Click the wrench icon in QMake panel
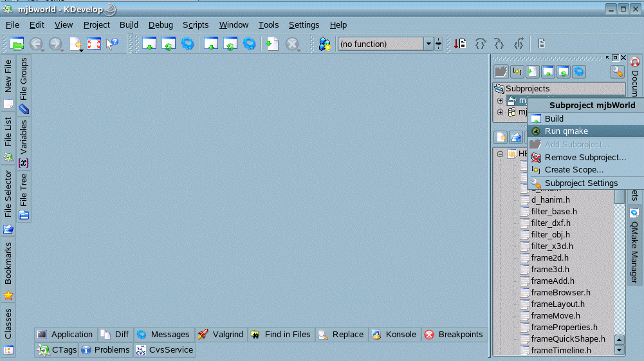Image resolution: width=644 pixels, height=361 pixels. 617,72
